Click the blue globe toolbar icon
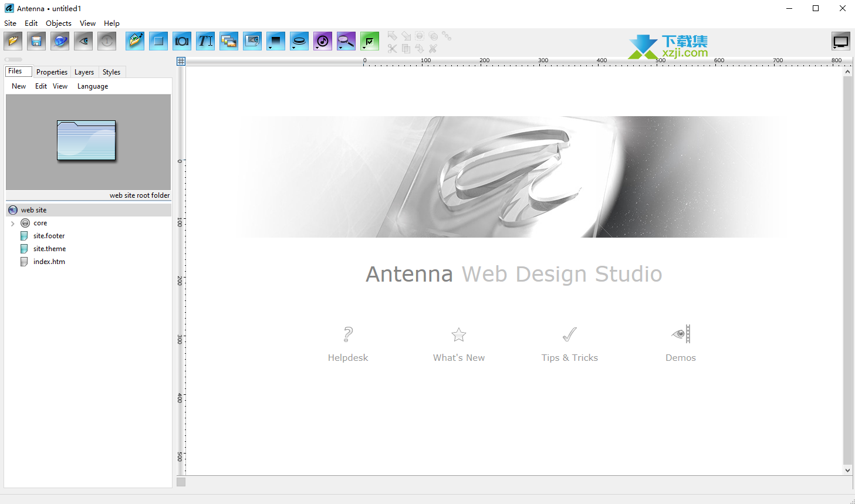This screenshot has width=855, height=504. [x=60, y=41]
